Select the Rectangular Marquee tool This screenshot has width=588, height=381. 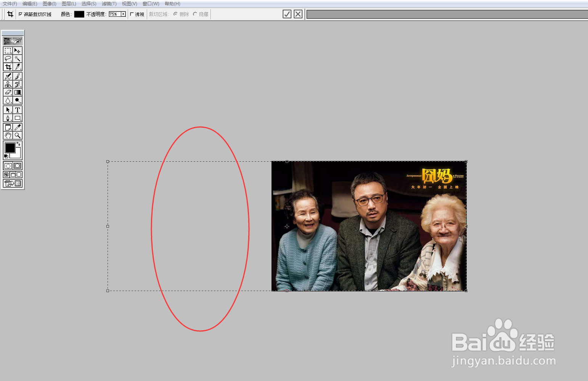pyautogui.click(x=8, y=51)
